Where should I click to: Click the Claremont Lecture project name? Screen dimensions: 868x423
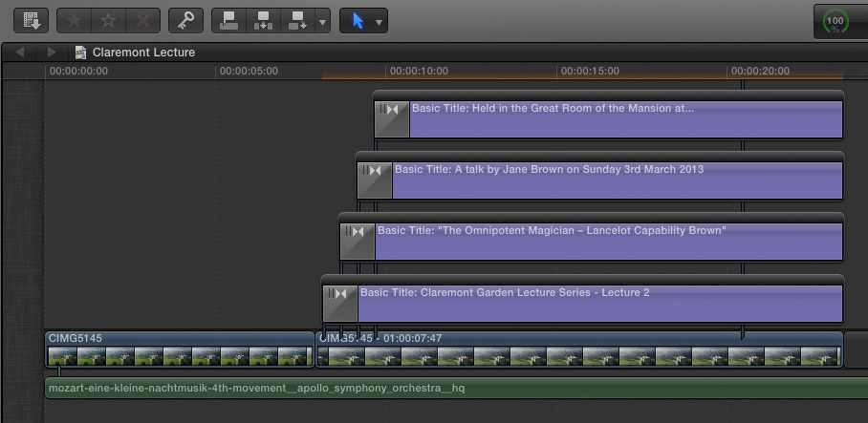(x=144, y=53)
